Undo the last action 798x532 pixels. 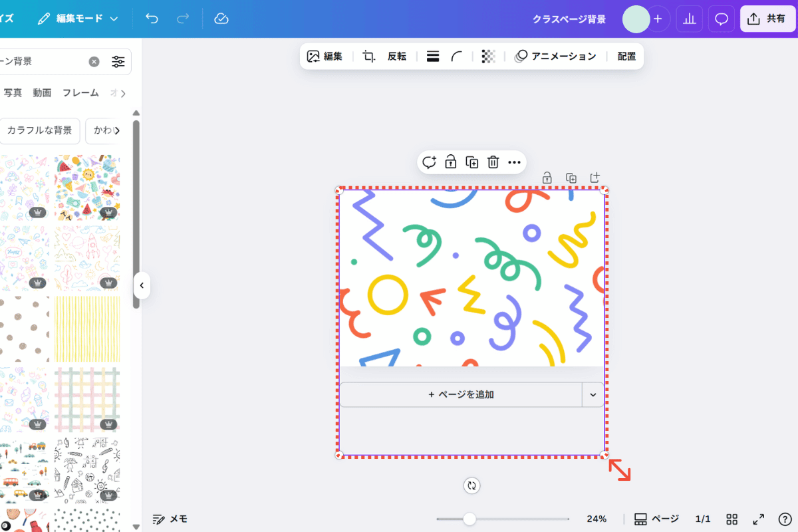click(x=152, y=19)
